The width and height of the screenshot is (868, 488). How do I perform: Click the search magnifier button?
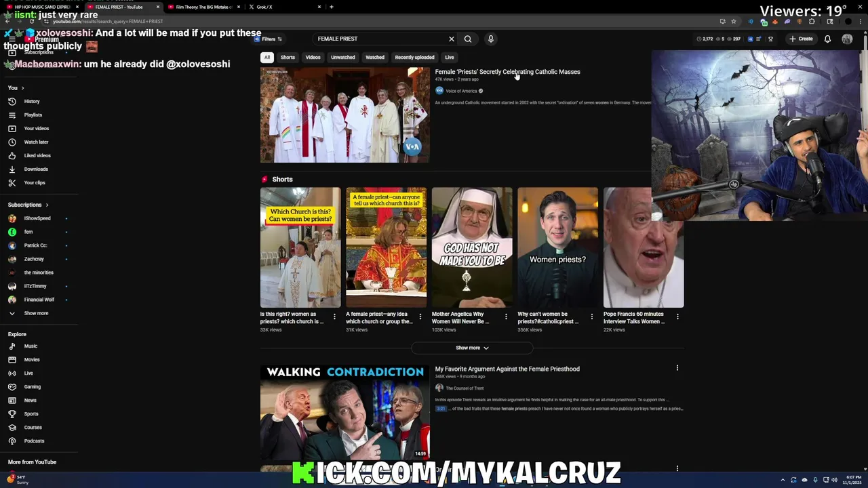point(468,39)
